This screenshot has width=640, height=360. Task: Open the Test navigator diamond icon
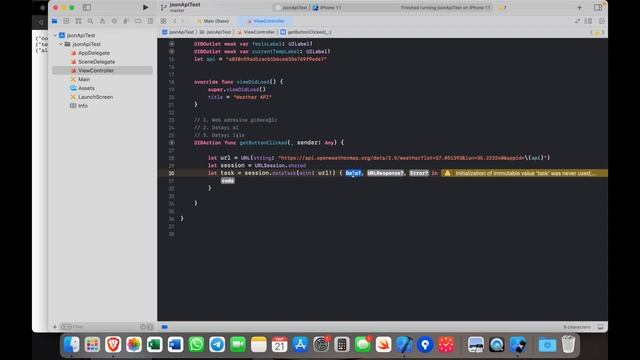click(x=114, y=21)
